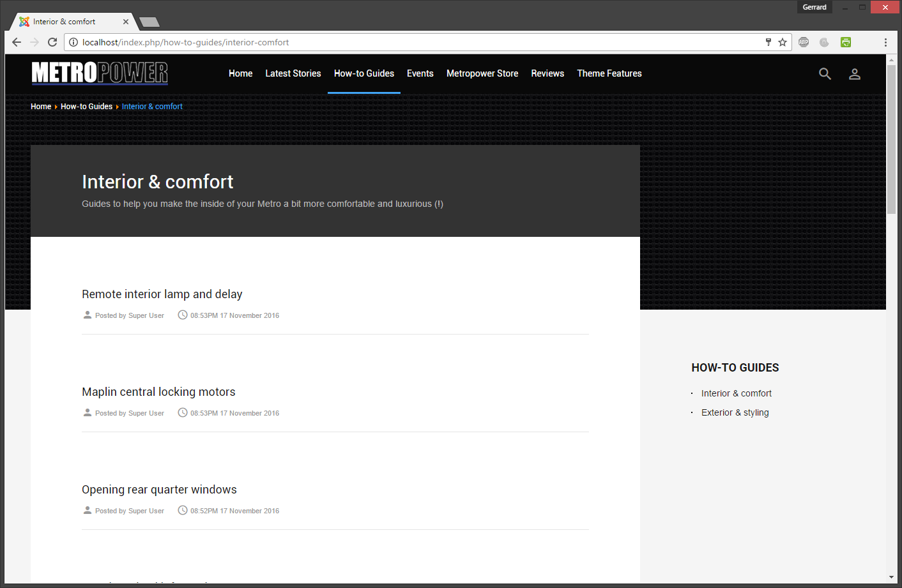
Task: Open the user account icon
Action: (855, 74)
